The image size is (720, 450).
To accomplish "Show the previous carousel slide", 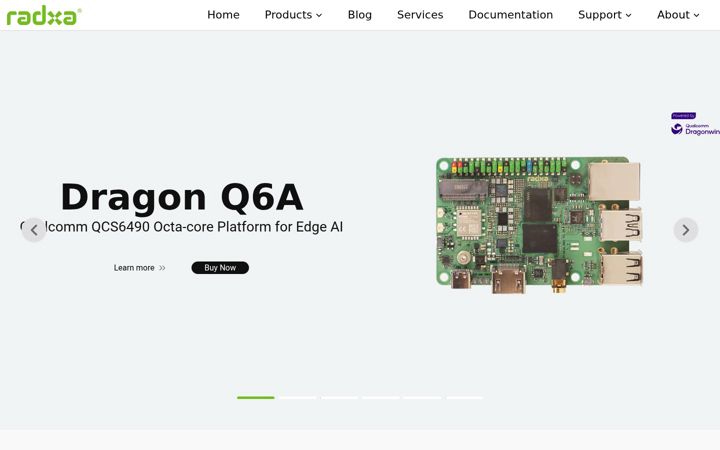I will click(x=34, y=230).
